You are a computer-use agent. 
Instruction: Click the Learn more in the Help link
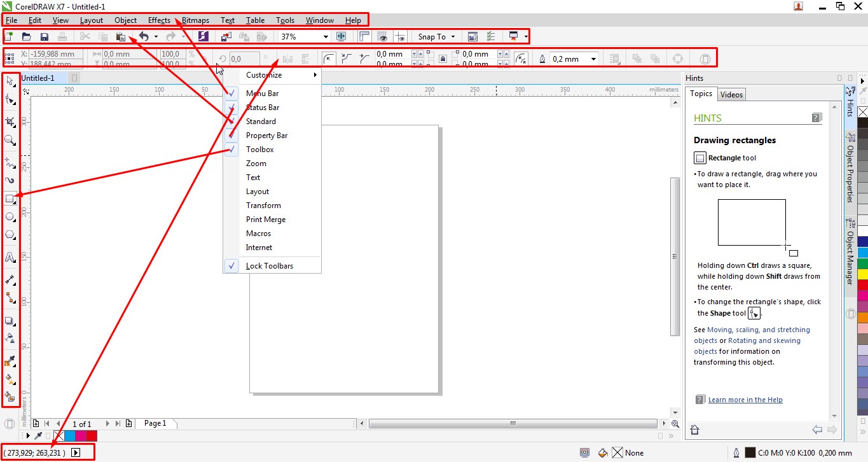point(745,399)
